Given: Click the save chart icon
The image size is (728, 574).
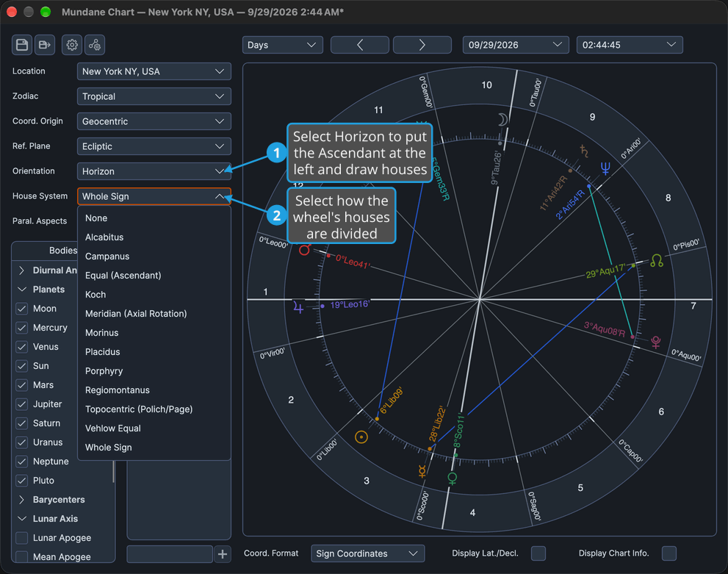Looking at the screenshot, I should [x=22, y=45].
